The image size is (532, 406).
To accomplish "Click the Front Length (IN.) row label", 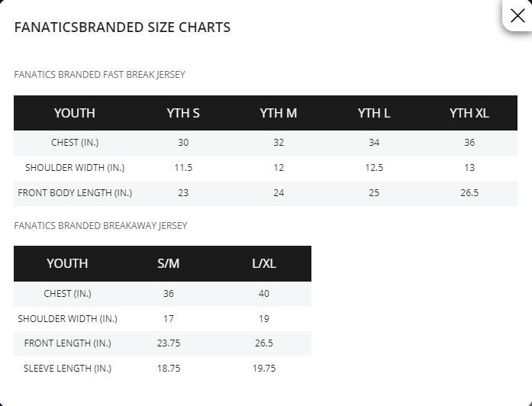I will coord(67,343).
